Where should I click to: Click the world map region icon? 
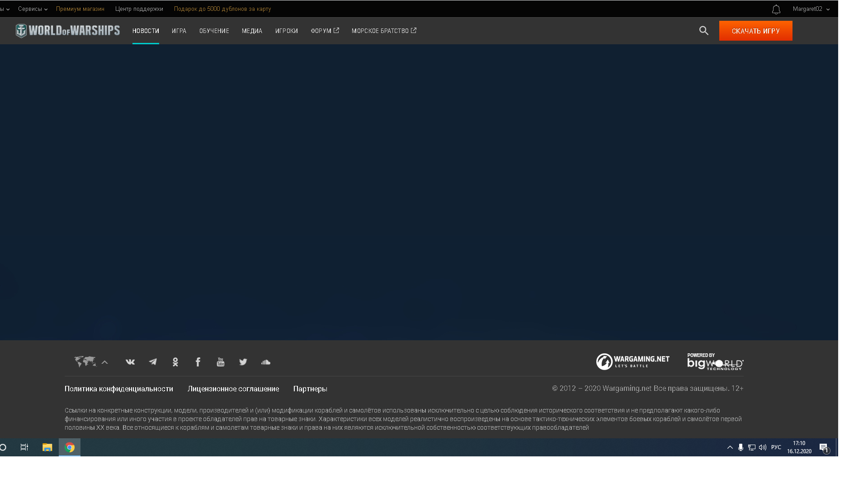pos(85,362)
